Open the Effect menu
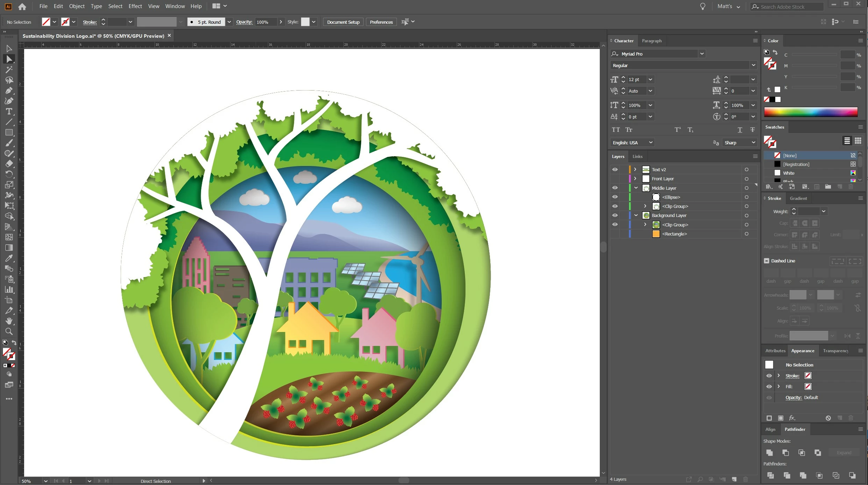Image resolution: width=868 pixels, height=485 pixels. [135, 6]
